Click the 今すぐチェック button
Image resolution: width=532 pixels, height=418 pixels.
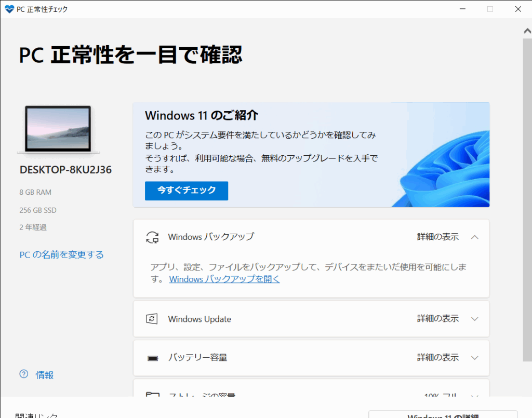[187, 191]
